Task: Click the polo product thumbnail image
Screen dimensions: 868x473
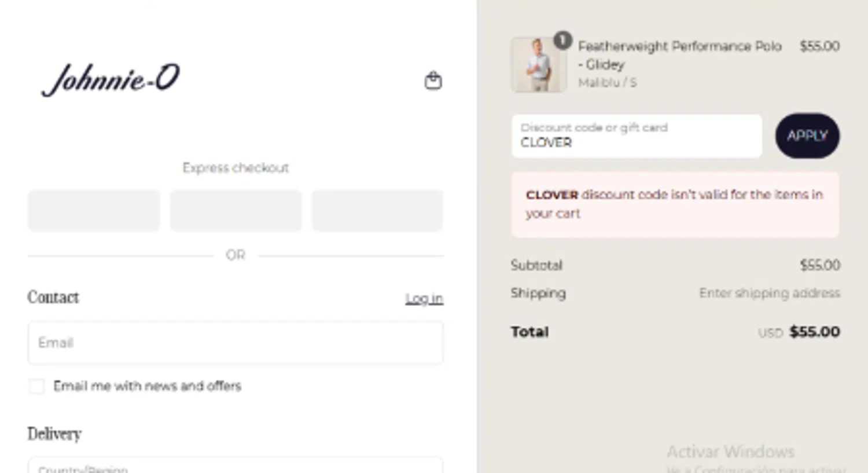Action: [x=538, y=65]
